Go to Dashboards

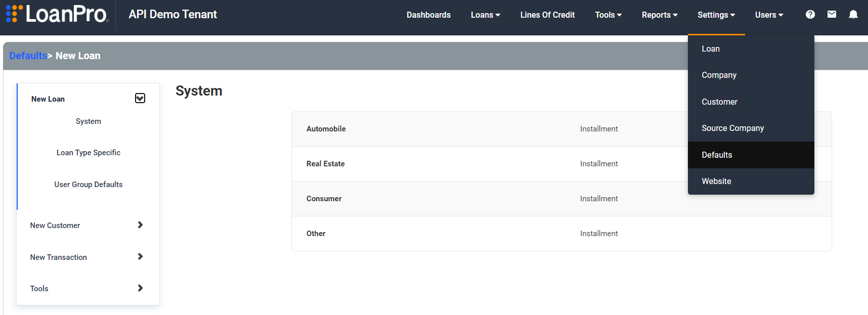point(428,15)
